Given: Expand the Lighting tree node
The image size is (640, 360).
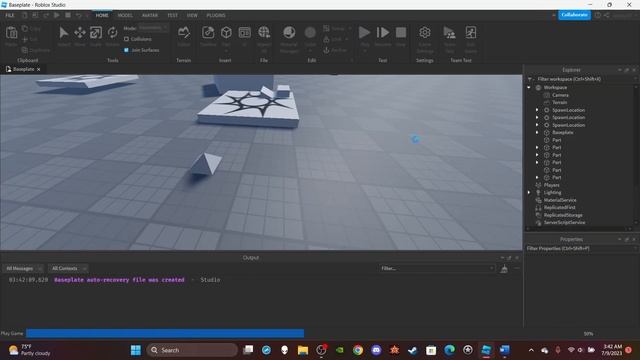Looking at the screenshot, I should (x=529, y=192).
